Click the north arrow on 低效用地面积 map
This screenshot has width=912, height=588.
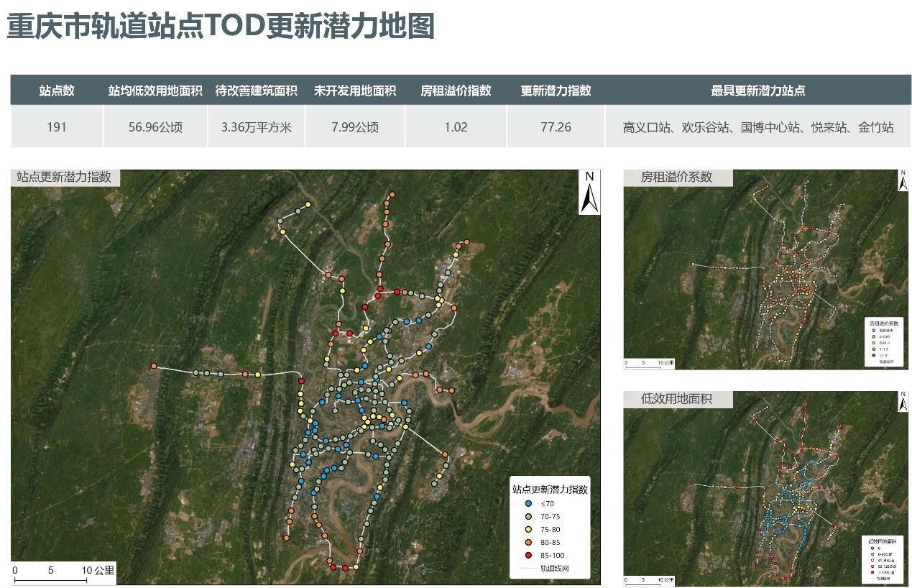[903, 402]
